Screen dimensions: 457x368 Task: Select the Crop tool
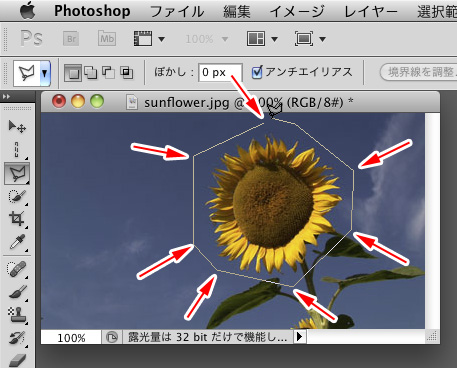pyautogui.click(x=17, y=219)
